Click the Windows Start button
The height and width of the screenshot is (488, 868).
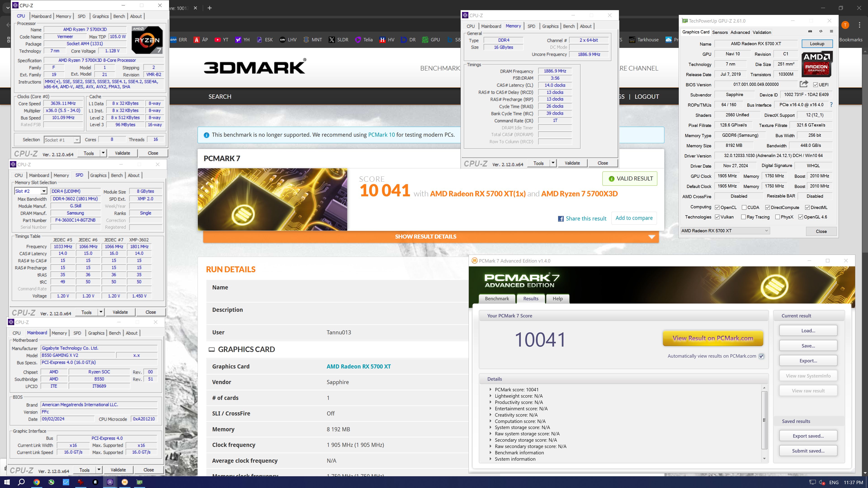pos(7,482)
